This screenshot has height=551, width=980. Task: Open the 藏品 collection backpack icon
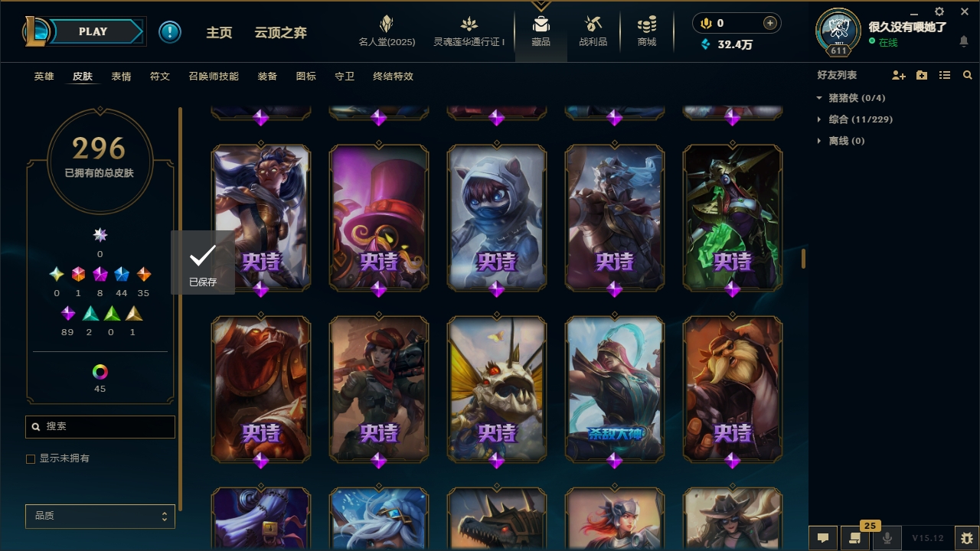(541, 24)
